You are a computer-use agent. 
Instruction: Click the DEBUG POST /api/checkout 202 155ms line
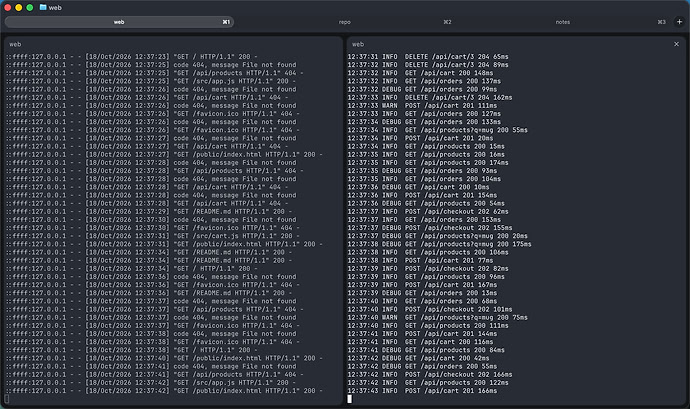[x=429, y=228]
